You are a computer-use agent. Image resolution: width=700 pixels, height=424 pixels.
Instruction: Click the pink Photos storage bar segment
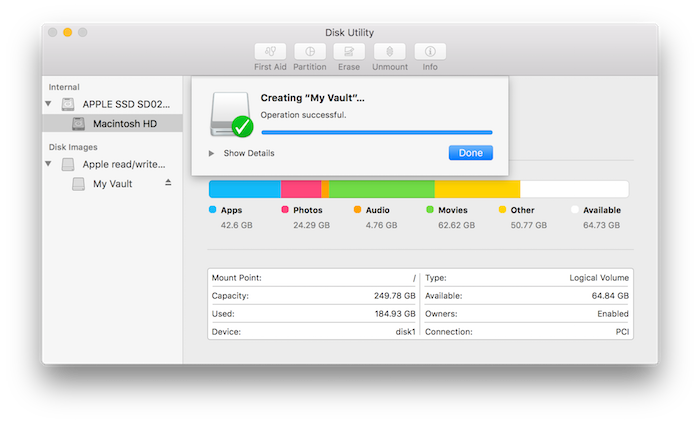coord(301,189)
